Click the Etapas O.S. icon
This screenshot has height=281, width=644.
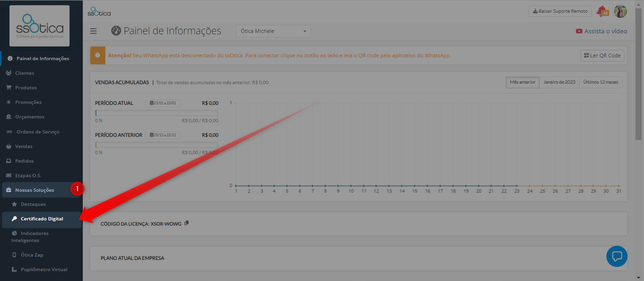(x=8, y=175)
